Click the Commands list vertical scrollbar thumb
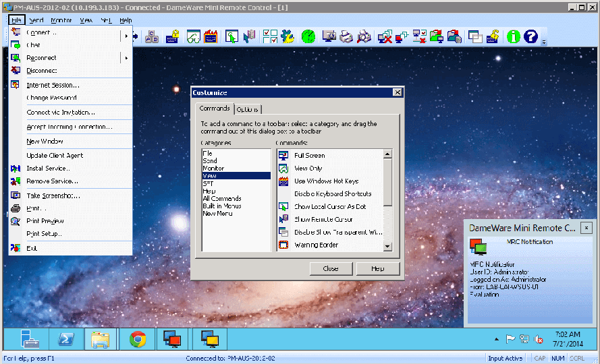Screen dimensions: 600x364 point(387,183)
